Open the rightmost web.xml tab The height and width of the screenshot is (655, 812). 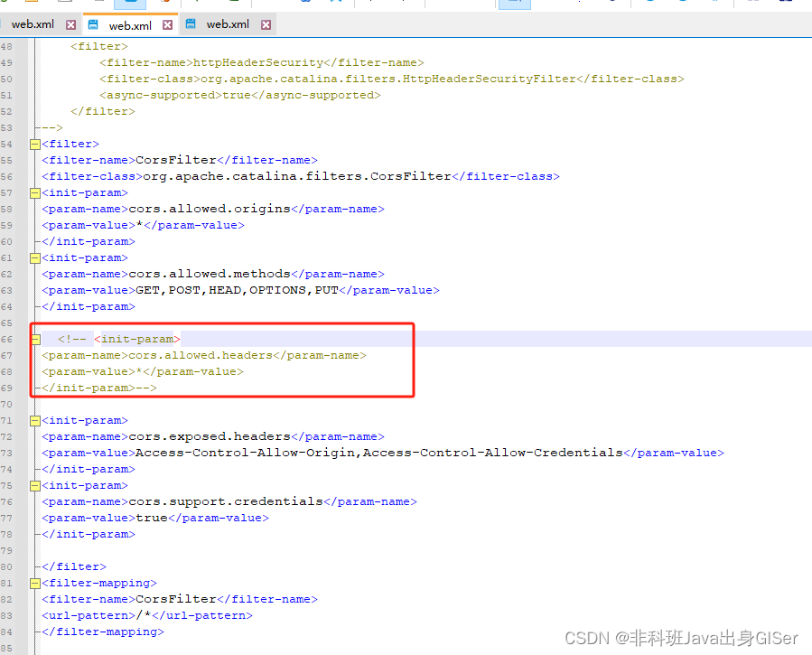228,24
